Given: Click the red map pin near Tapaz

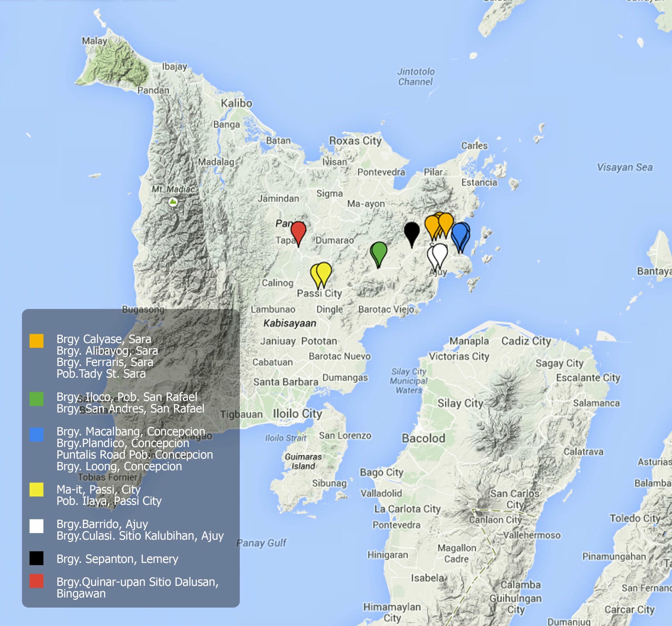Looking at the screenshot, I should [x=298, y=231].
